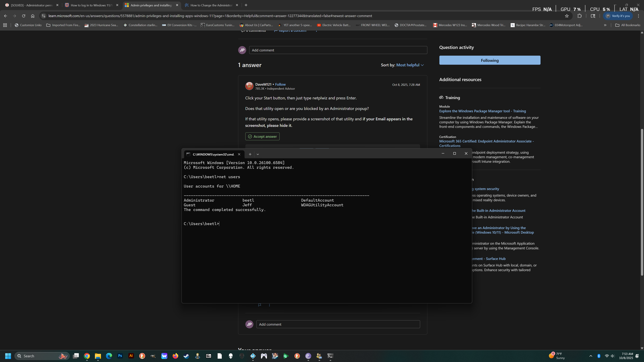The image size is (644, 362).
Task: Reload the current page
Action: tap(23, 16)
